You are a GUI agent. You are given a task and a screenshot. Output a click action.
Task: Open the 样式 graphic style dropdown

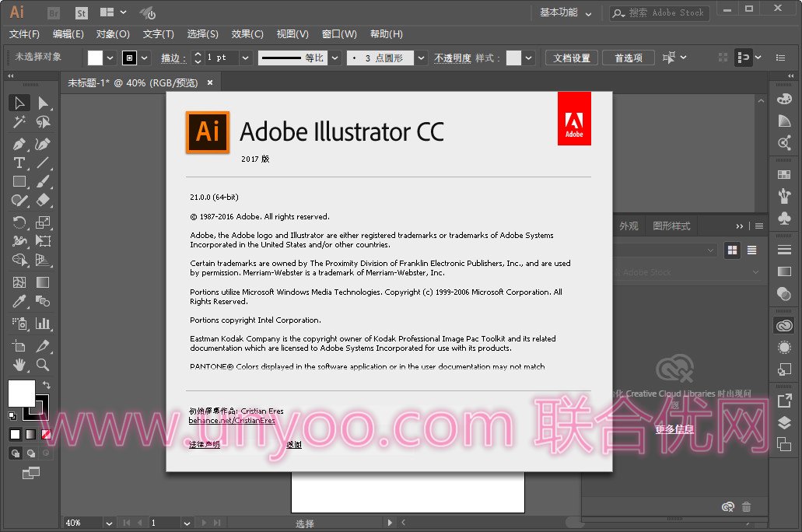529,58
